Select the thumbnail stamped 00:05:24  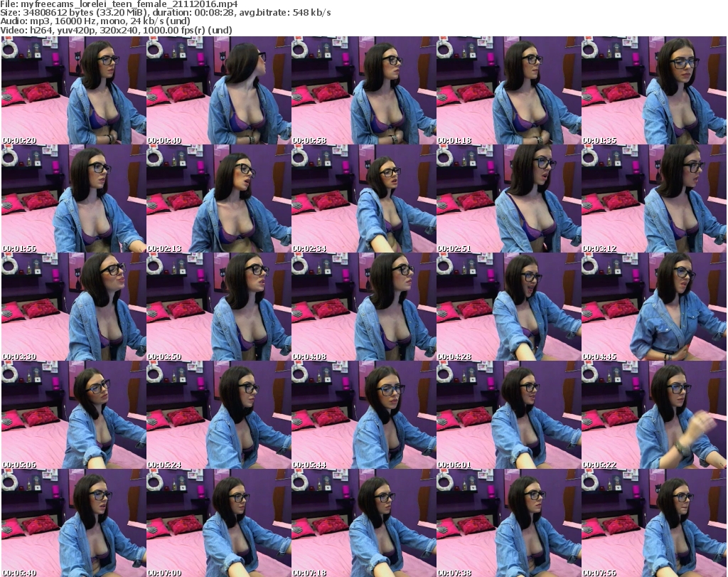[219, 415]
